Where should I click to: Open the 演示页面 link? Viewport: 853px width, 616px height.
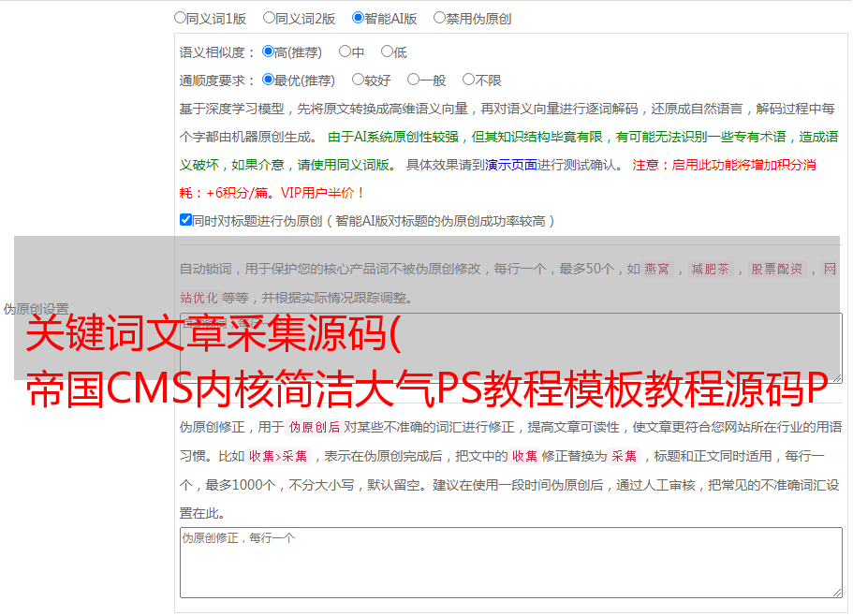[511, 165]
